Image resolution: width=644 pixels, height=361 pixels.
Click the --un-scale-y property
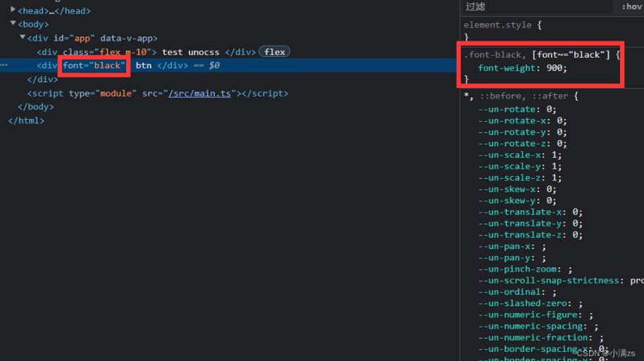click(x=509, y=167)
